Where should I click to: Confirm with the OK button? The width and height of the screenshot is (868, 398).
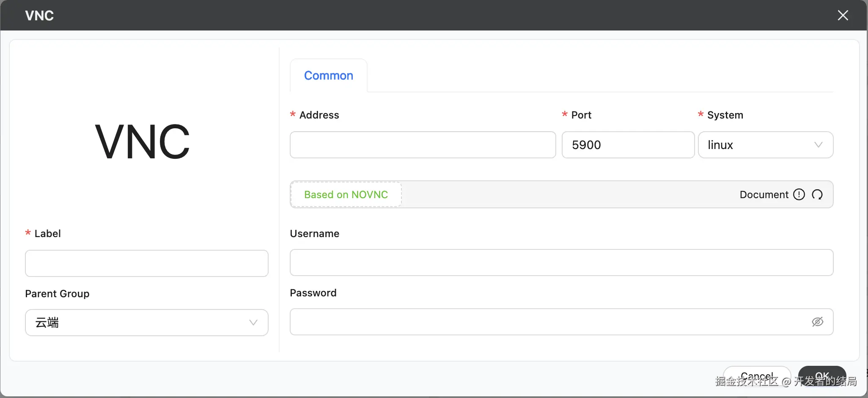822,375
